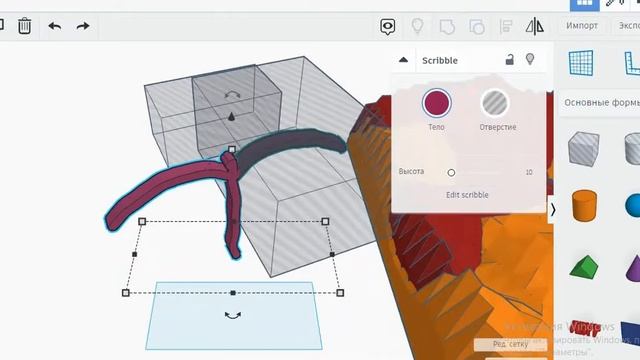
Task: Pick the red Text shape
Action: [x=585, y=328]
